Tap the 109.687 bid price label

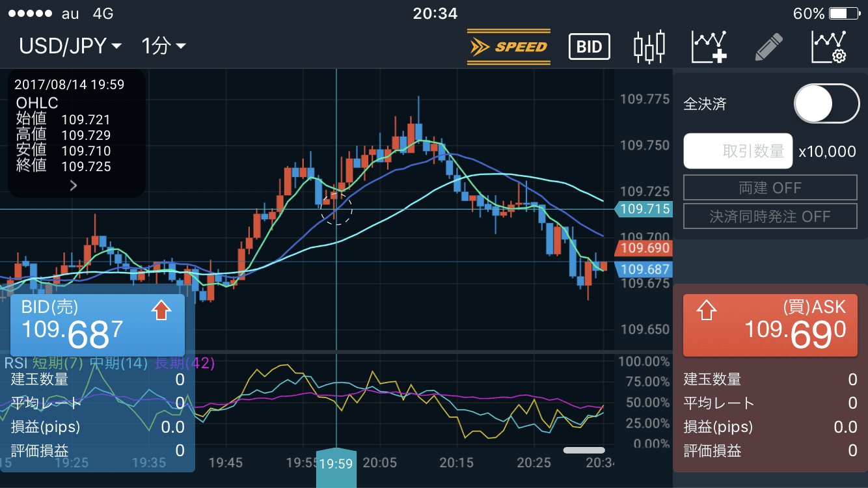(x=642, y=269)
